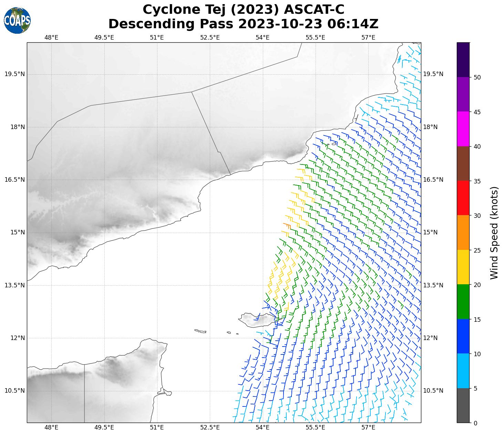The height and width of the screenshot is (435, 504).
Task: Click the "50" tick label on colorbar
Action: point(477,77)
